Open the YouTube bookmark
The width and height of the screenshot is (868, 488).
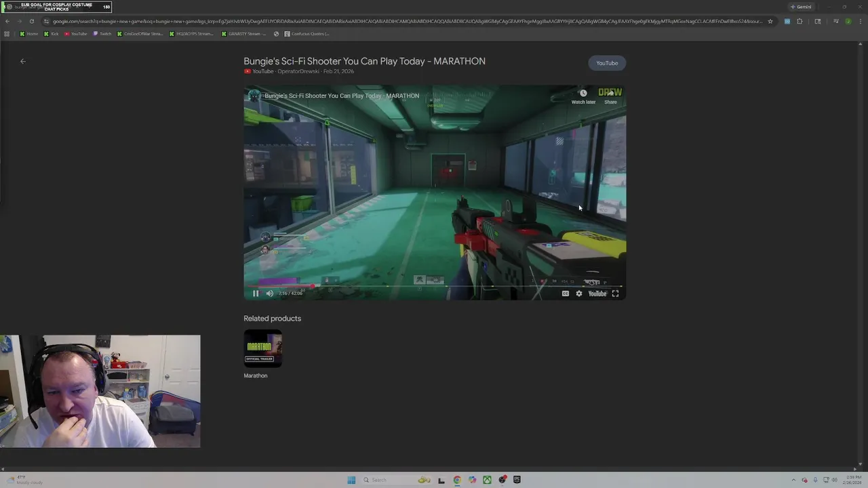click(x=76, y=33)
